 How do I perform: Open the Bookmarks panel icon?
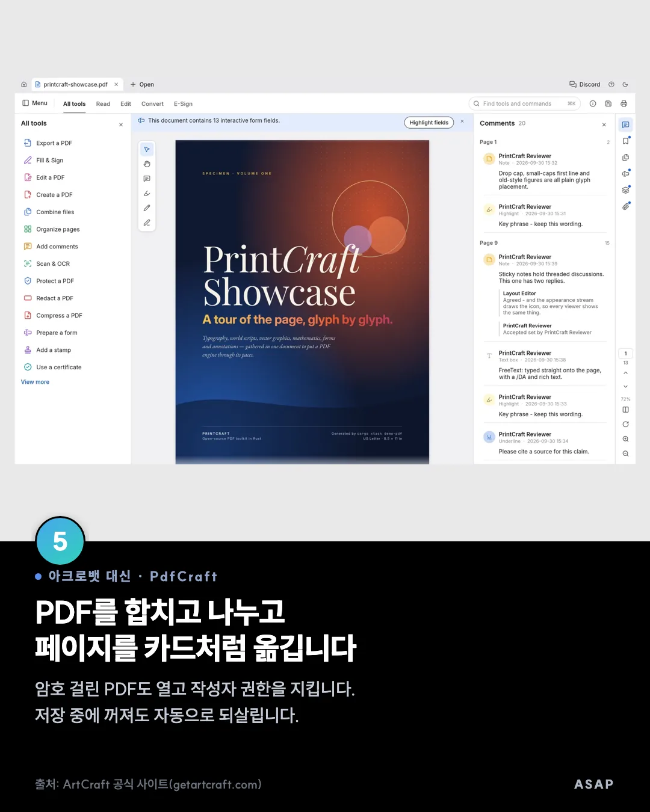coord(626,141)
